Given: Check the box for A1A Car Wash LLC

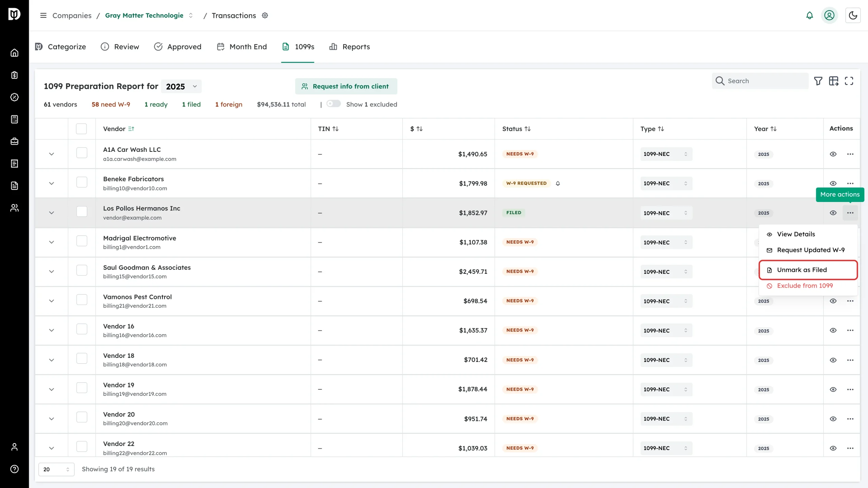Looking at the screenshot, I should pyautogui.click(x=82, y=153).
